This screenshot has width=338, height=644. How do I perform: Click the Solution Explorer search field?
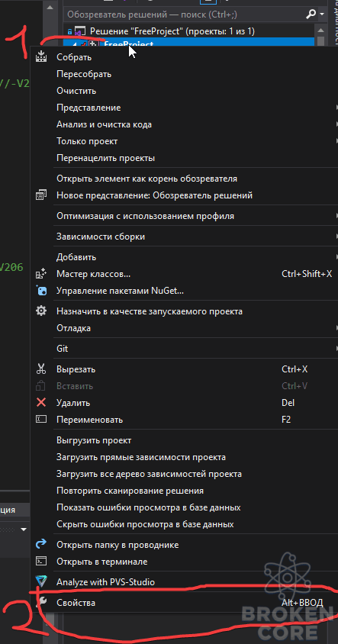pyautogui.click(x=185, y=14)
